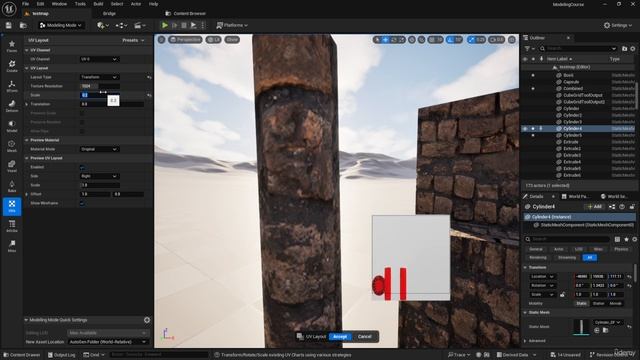Viewport: 640px width, 360px height.
Task: Toggle the scale lock icon in Transform
Action: pos(562,294)
